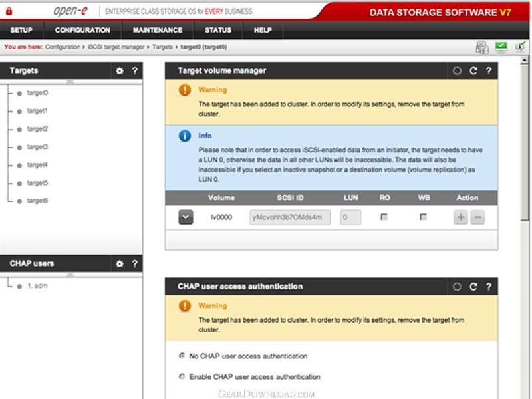
Task: Select target2 in Targets tree
Action: tap(37, 129)
